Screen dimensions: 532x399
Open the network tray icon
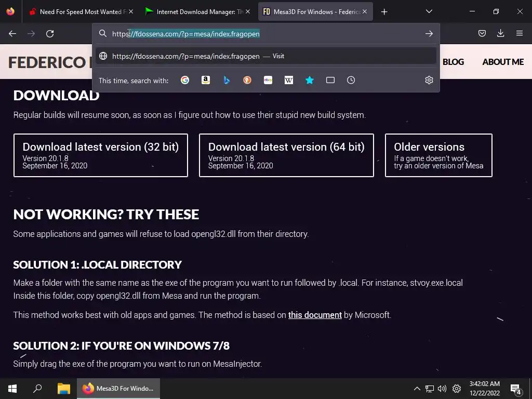pos(430,389)
